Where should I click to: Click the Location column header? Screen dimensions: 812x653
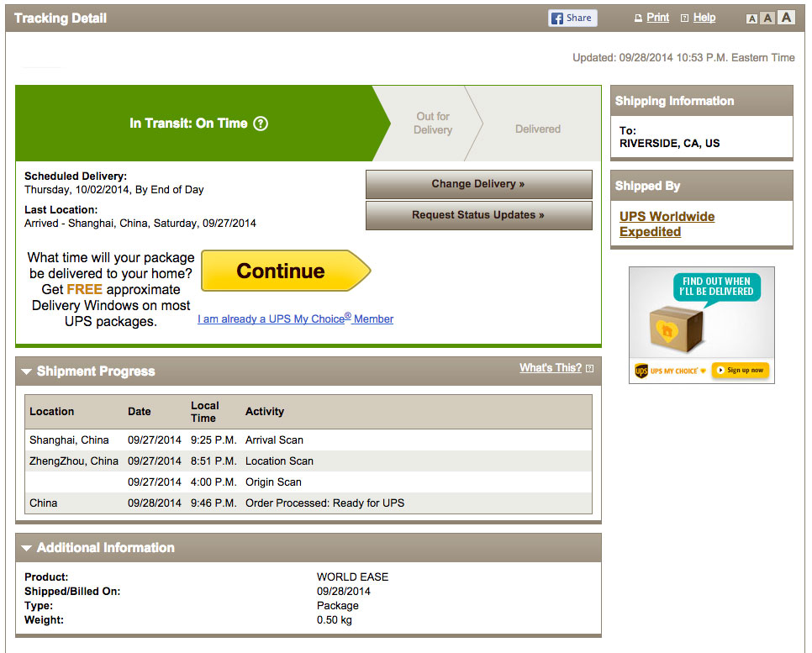(52, 412)
